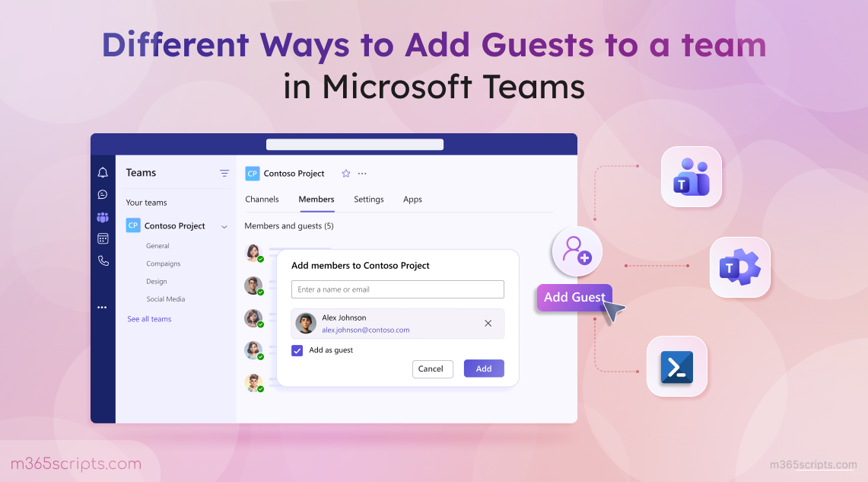Click the search bar at top

point(355,145)
